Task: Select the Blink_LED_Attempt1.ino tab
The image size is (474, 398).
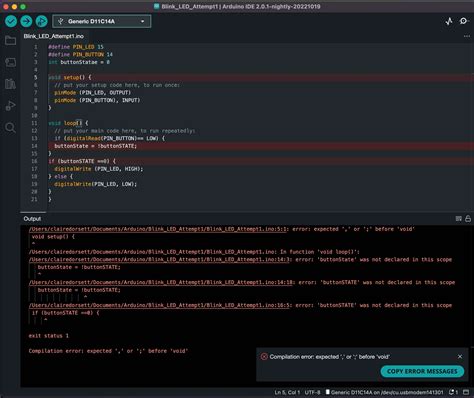Action: click(x=54, y=36)
